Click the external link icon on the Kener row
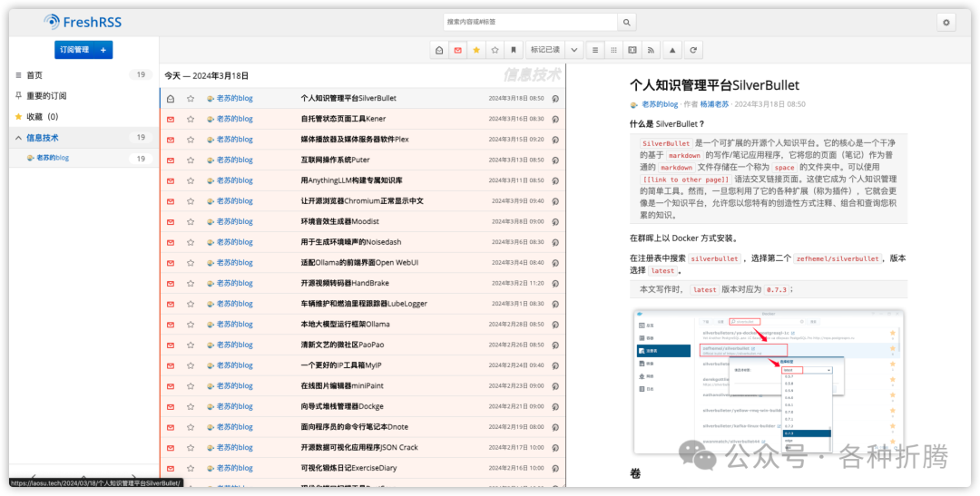 pyautogui.click(x=555, y=120)
